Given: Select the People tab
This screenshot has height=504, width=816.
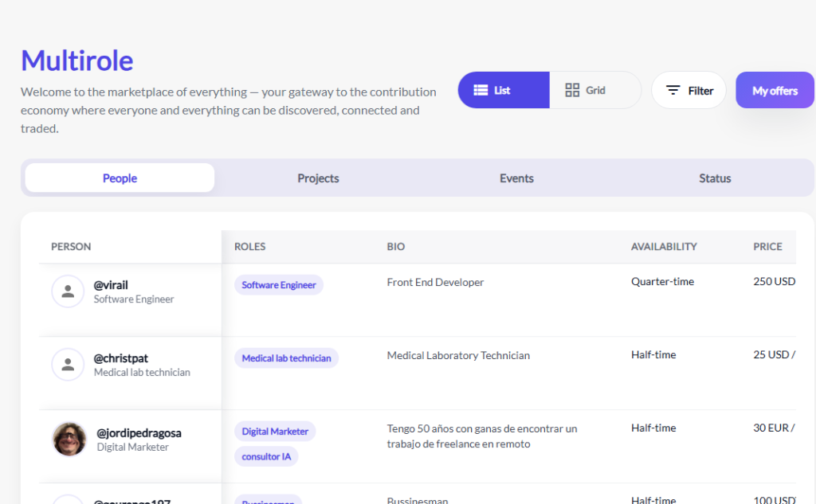Looking at the screenshot, I should tap(120, 178).
